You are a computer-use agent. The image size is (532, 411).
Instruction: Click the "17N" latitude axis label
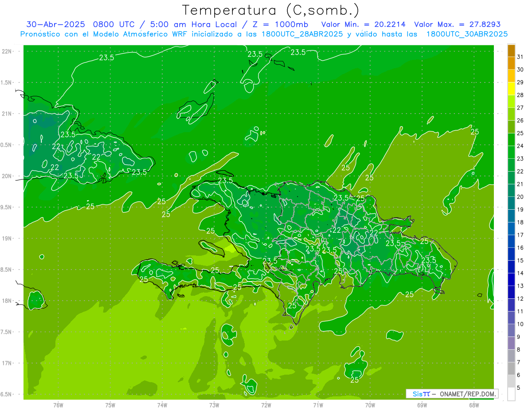coord(7,363)
